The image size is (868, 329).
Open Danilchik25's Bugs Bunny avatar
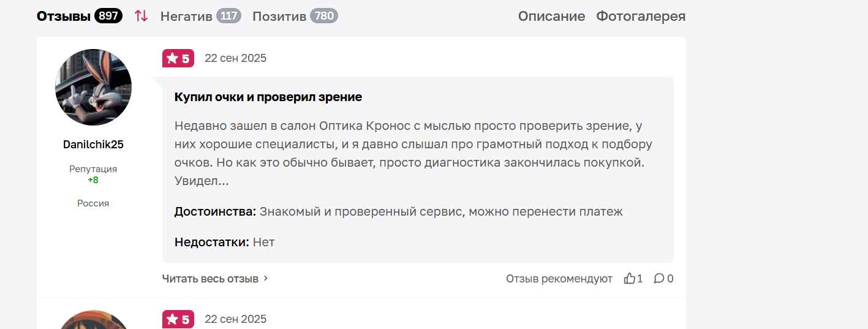(x=93, y=88)
